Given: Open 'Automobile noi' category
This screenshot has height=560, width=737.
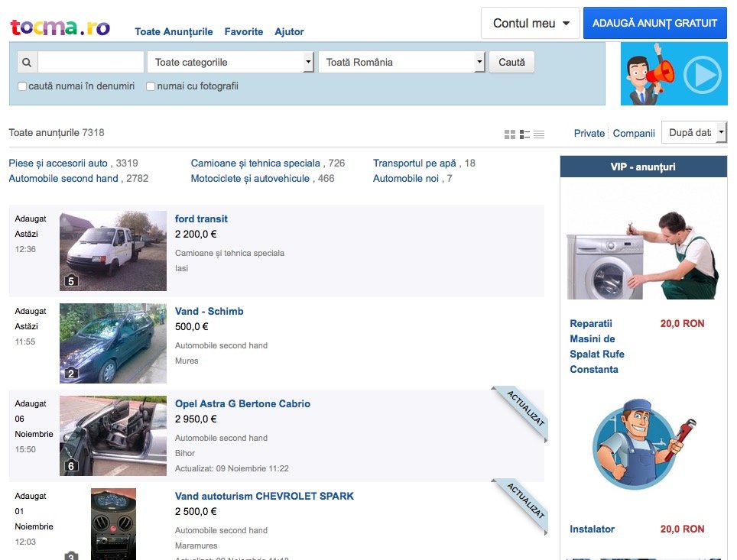Looking at the screenshot, I should click(406, 179).
